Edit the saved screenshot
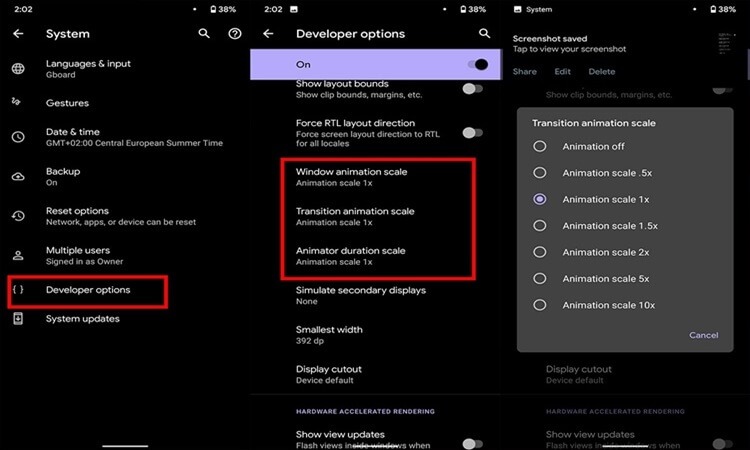Screen dimensions: 750x450 (562, 71)
